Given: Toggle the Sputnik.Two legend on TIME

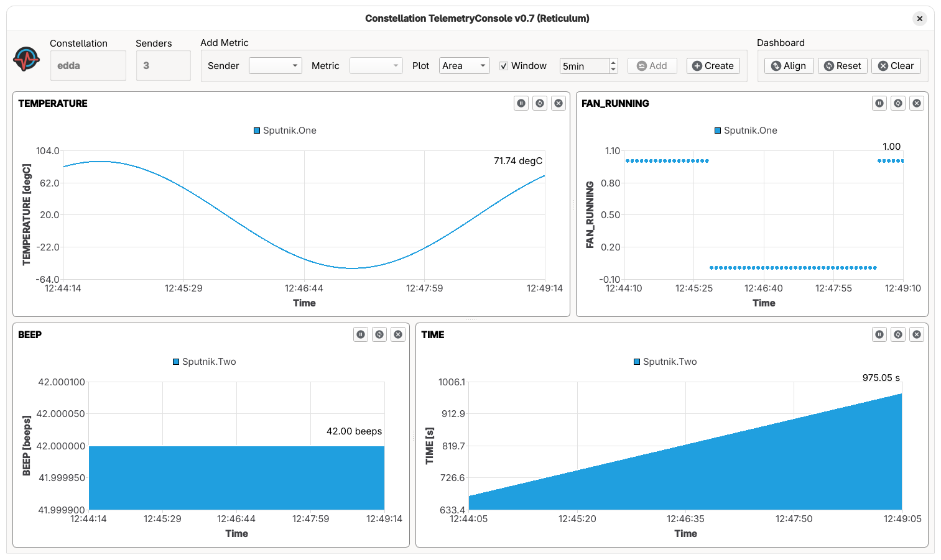Looking at the screenshot, I should coord(665,361).
